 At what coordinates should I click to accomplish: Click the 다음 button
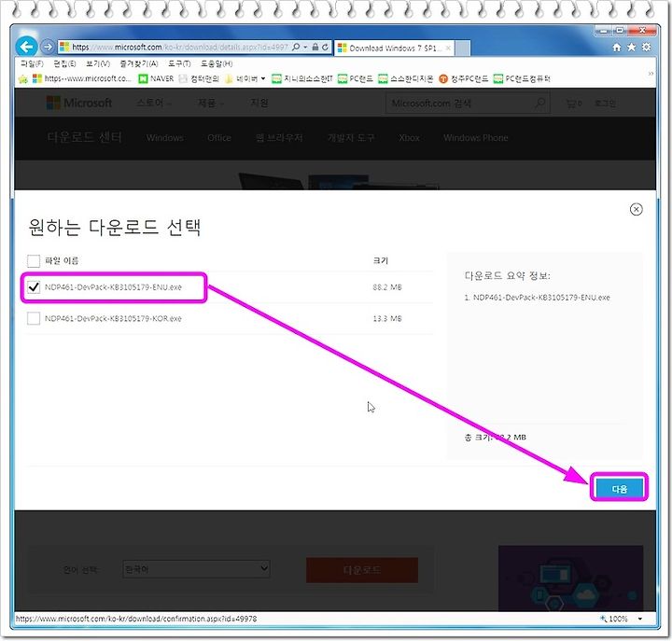620,488
